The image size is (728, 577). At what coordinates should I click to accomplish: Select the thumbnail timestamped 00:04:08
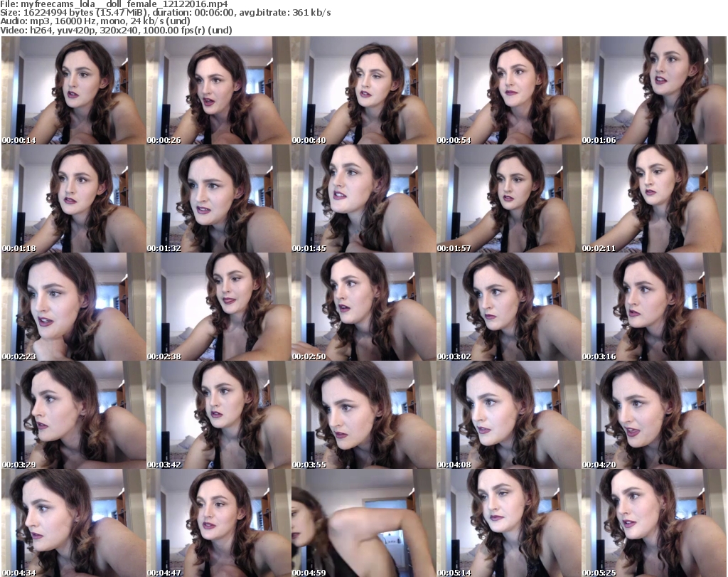(x=509, y=415)
